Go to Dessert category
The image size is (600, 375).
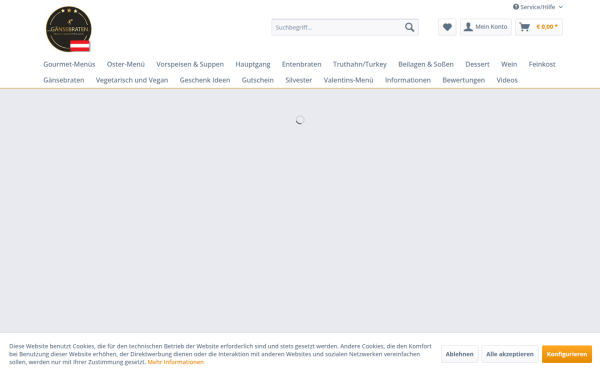point(477,64)
